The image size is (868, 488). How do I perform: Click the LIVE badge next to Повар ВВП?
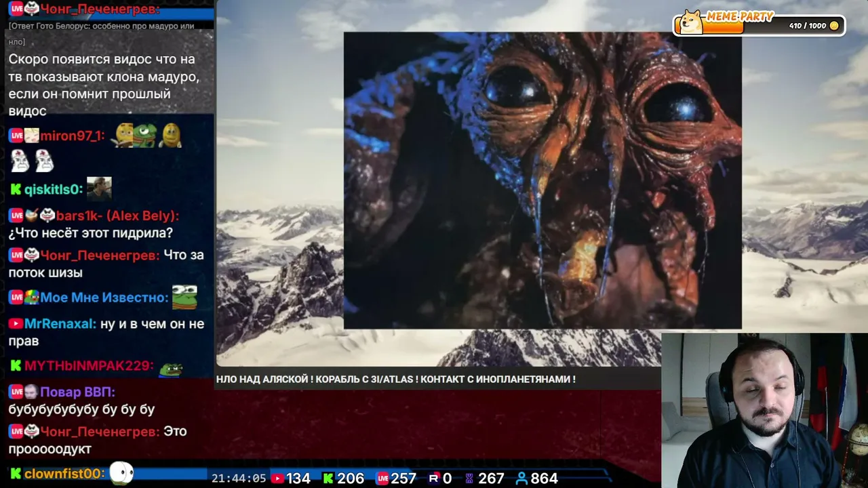coord(16,392)
